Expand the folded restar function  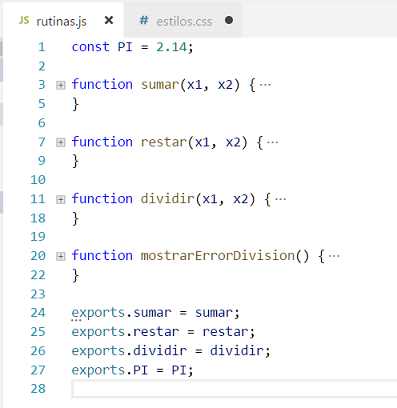coord(60,143)
